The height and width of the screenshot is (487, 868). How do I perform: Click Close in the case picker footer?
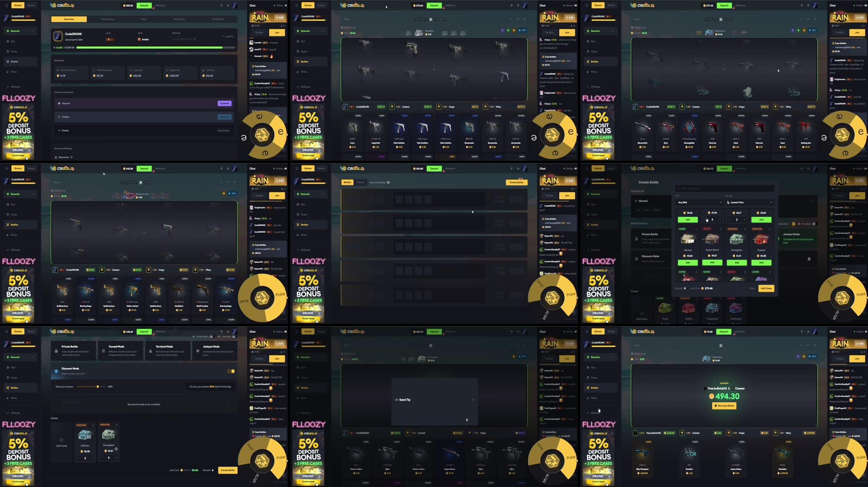(752, 289)
